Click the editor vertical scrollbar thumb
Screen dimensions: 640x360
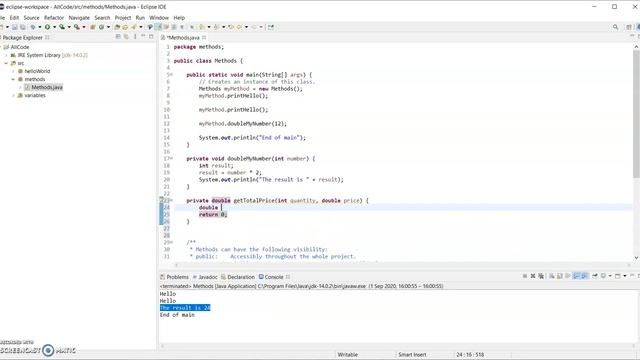point(636,114)
